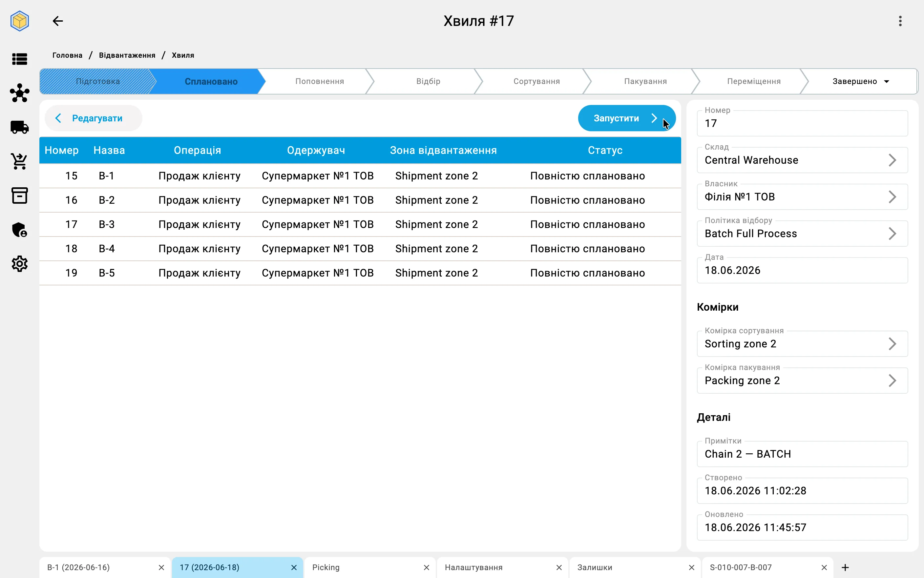Select the row with order B-3

tap(360, 224)
